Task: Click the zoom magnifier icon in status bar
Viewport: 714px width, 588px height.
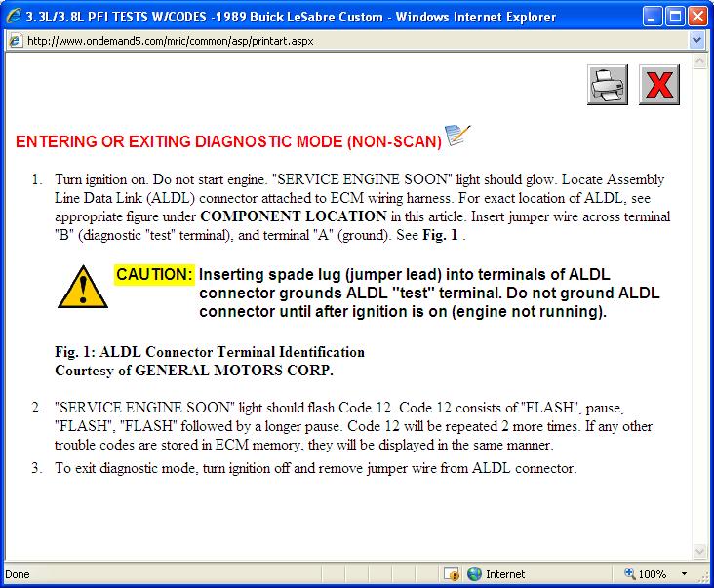Action: click(x=630, y=573)
